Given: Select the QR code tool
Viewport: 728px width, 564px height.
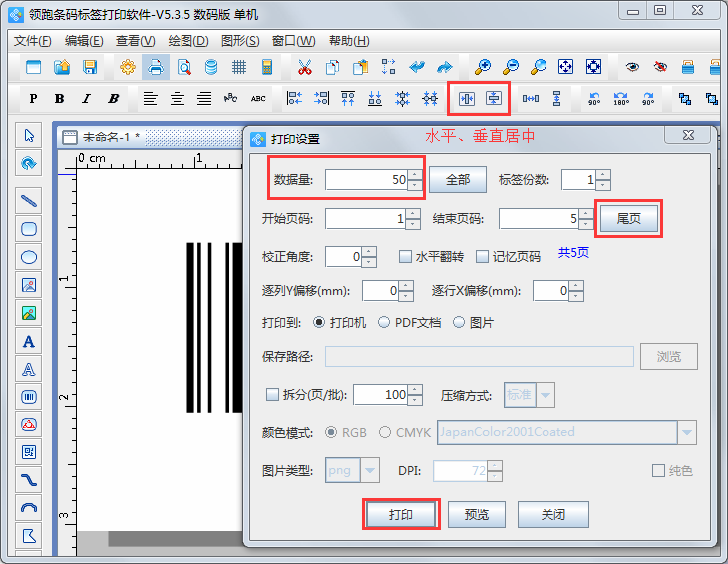Looking at the screenshot, I should click(30, 452).
